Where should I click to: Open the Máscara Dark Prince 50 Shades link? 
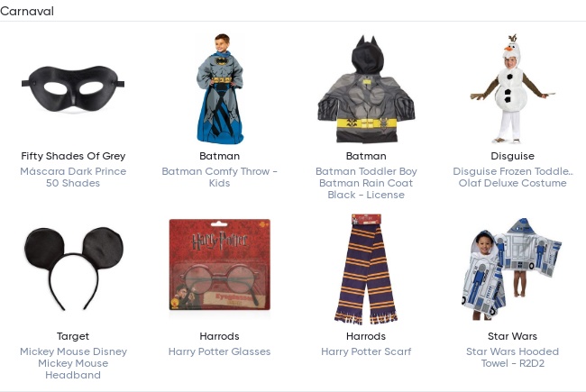[x=73, y=178]
